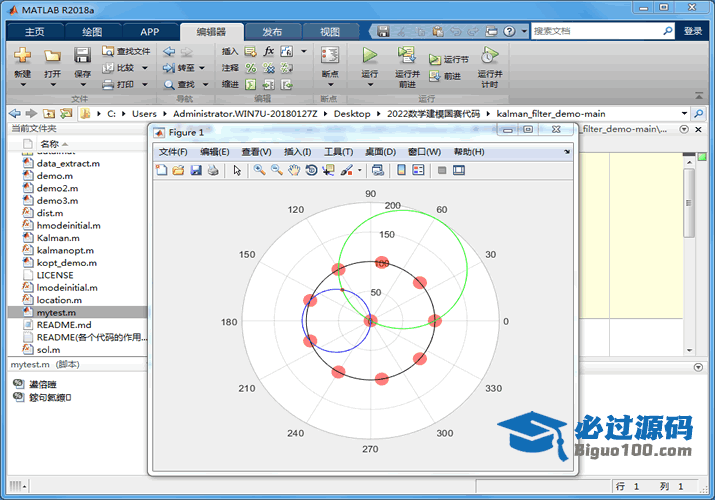The image size is (715, 500).
Task: Switch to the Publish (发布) tab
Action: coord(272,31)
